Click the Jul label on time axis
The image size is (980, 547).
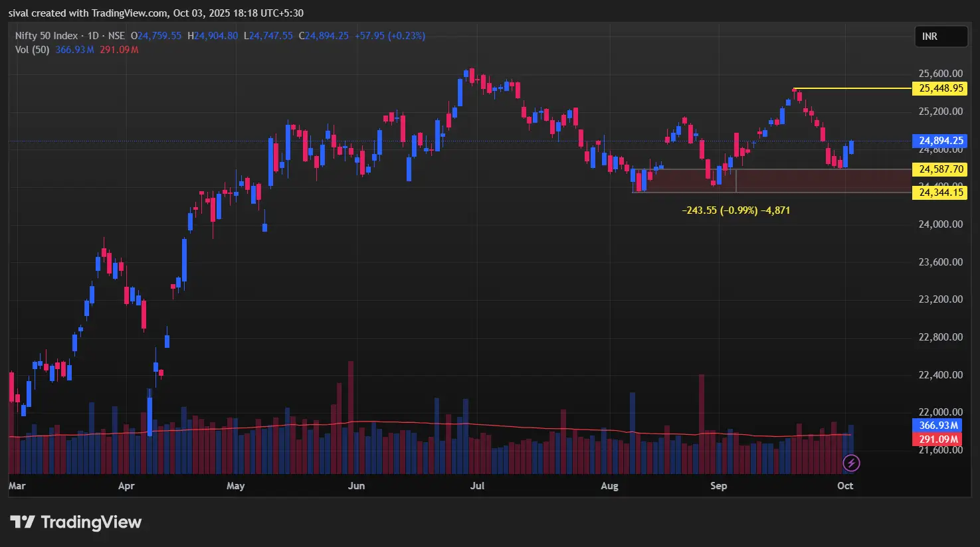coord(477,486)
